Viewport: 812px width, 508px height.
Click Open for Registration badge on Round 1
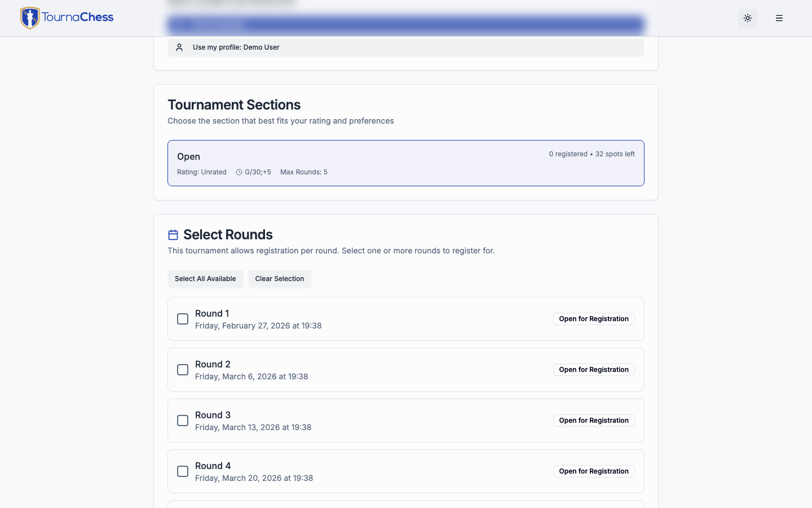click(593, 319)
